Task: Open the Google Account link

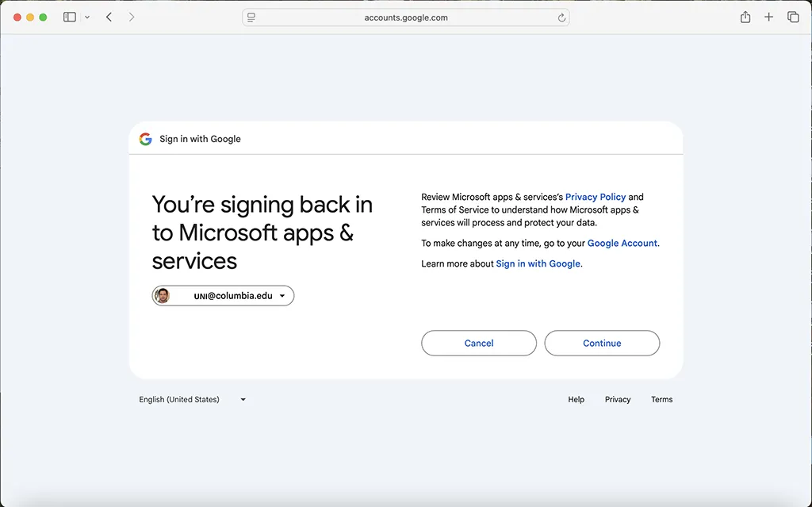Action: 622,243
